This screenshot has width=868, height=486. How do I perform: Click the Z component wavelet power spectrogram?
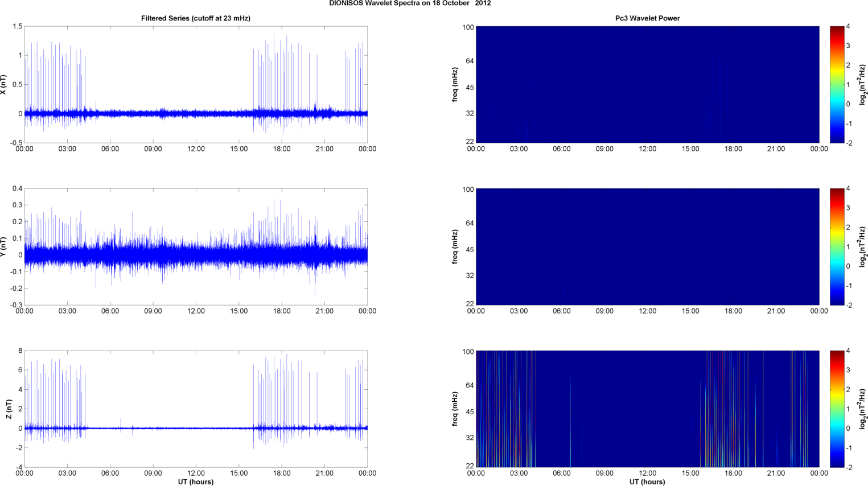[x=647, y=409]
